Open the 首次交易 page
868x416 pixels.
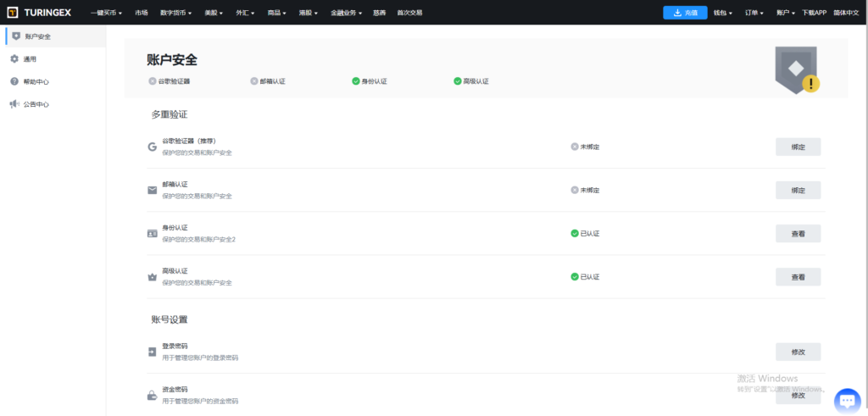409,13
